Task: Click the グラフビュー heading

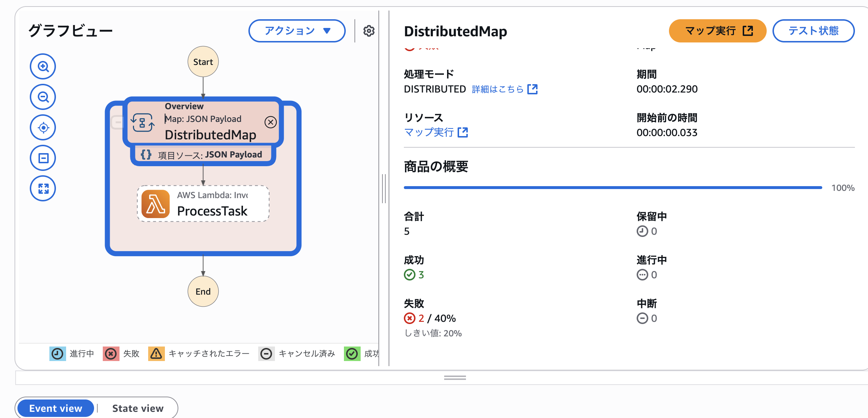Action: (70, 31)
